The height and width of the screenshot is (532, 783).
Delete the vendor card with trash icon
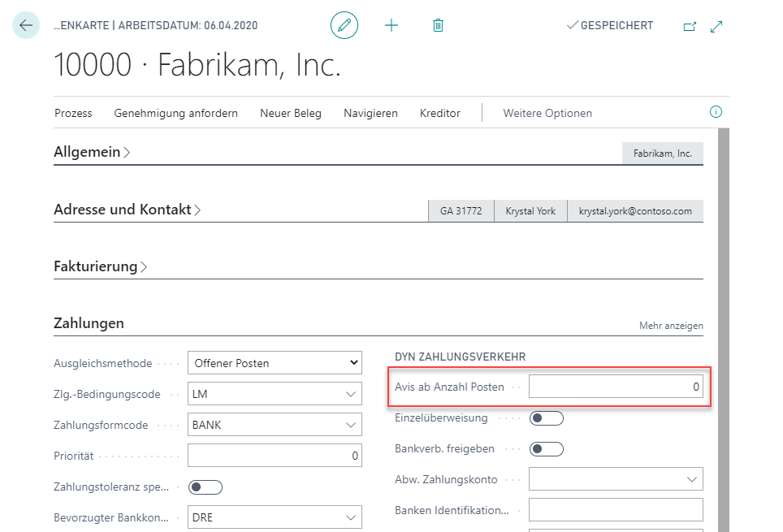438,25
